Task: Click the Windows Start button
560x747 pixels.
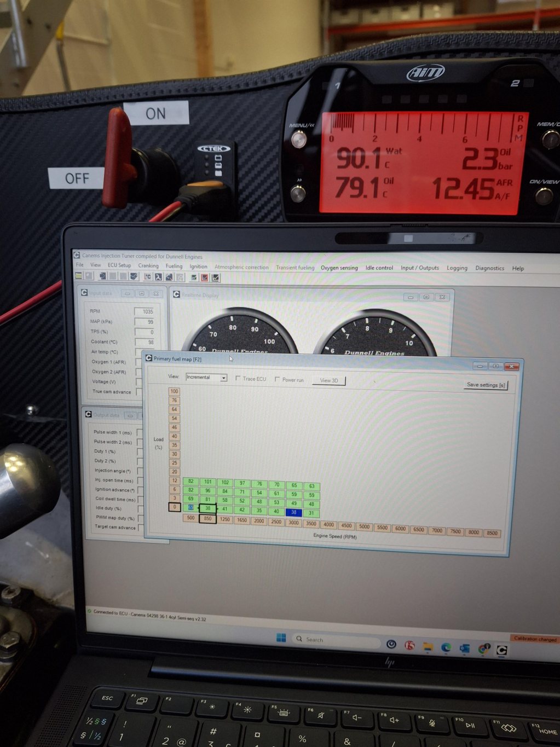Action: [281, 638]
